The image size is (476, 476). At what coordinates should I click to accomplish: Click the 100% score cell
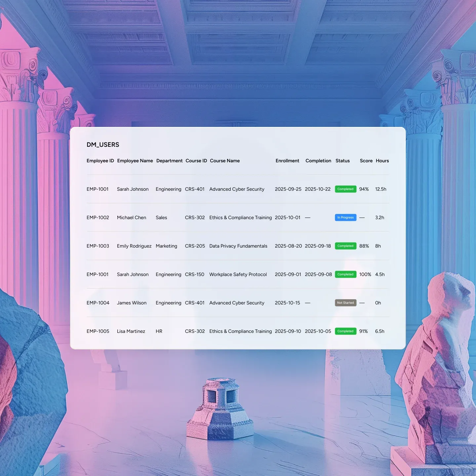tap(365, 274)
